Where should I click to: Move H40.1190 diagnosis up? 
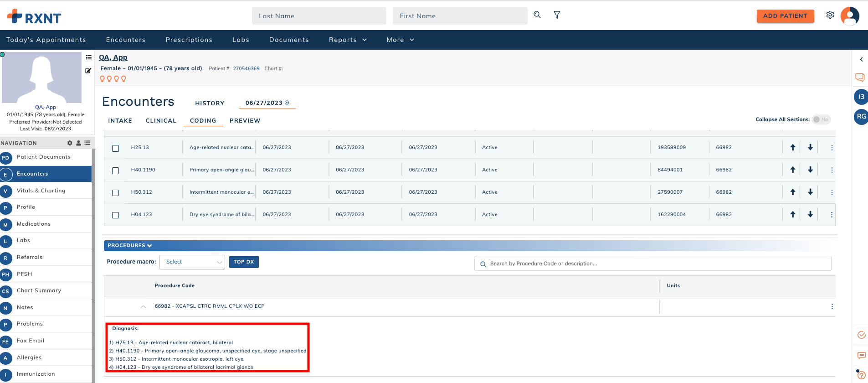[793, 170]
